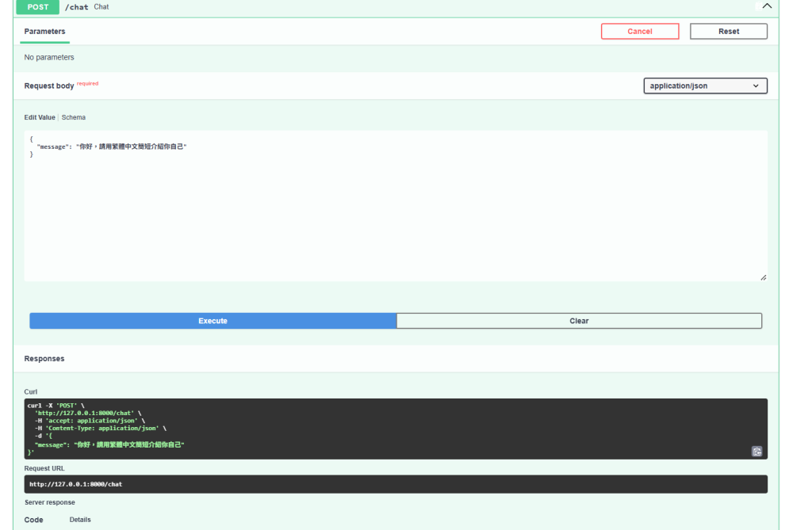
Task: Click the 'Curl' label
Action: [31, 392]
